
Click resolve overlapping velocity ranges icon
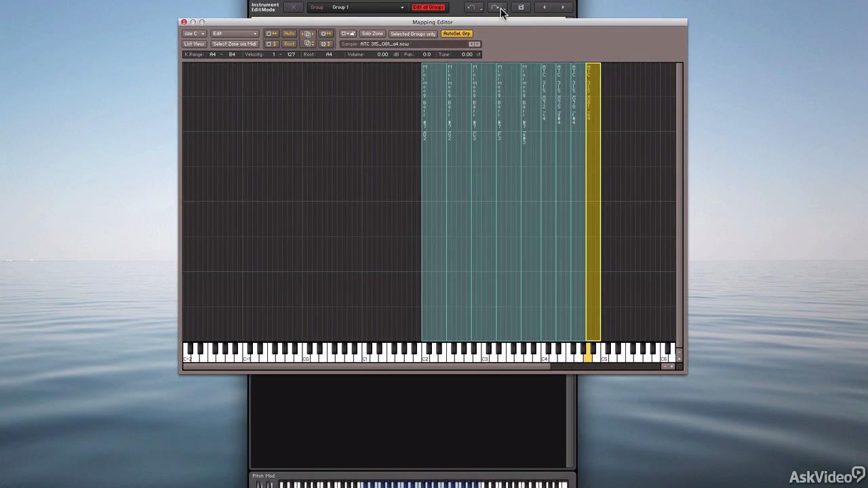coord(308,44)
